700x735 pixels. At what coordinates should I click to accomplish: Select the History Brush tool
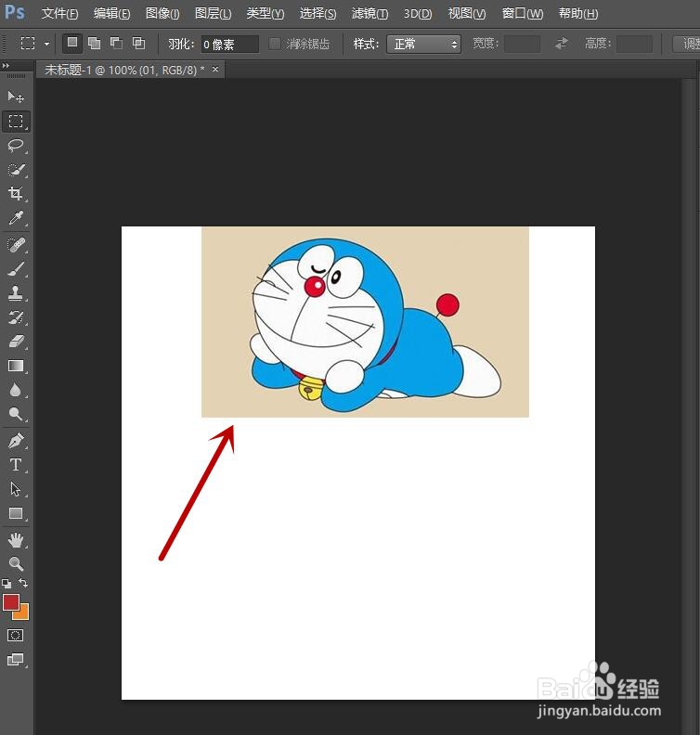point(16,317)
